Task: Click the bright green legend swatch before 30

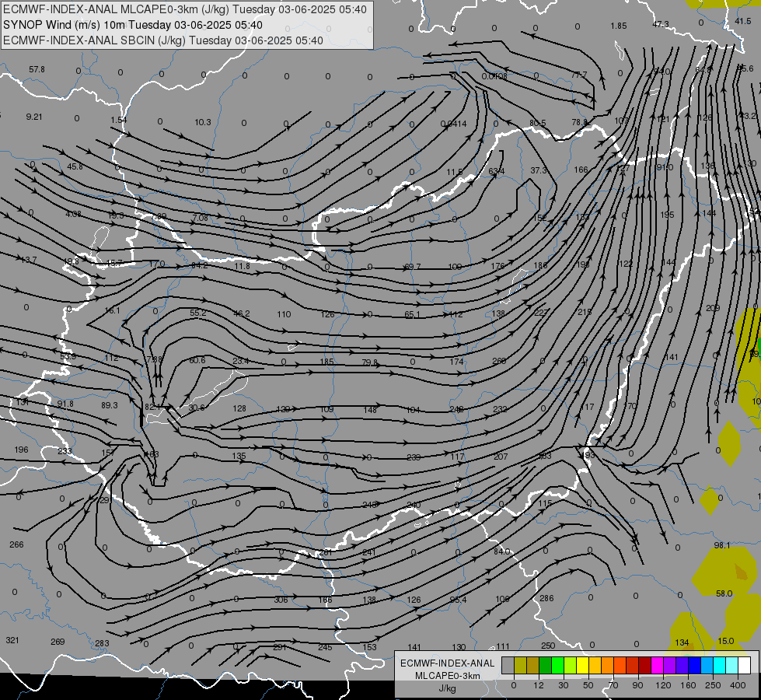Action: pyautogui.click(x=558, y=665)
